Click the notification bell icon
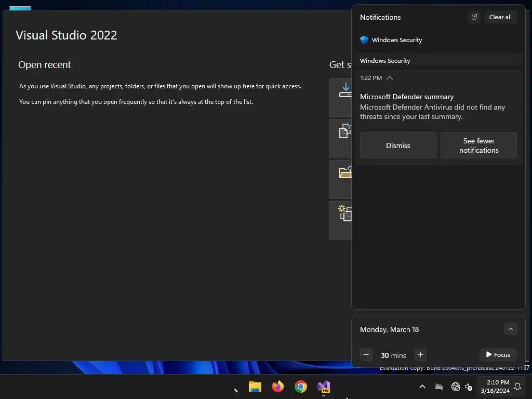This screenshot has height=399, width=532. click(x=518, y=387)
